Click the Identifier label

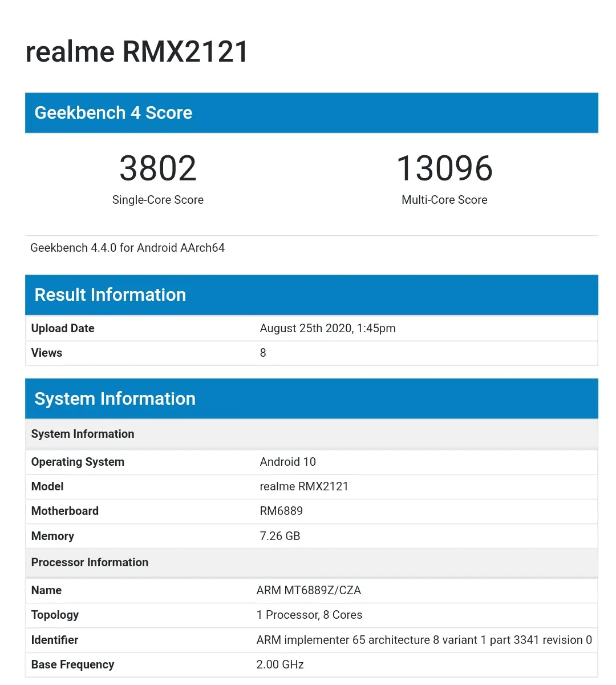click(x=55, y=640)
